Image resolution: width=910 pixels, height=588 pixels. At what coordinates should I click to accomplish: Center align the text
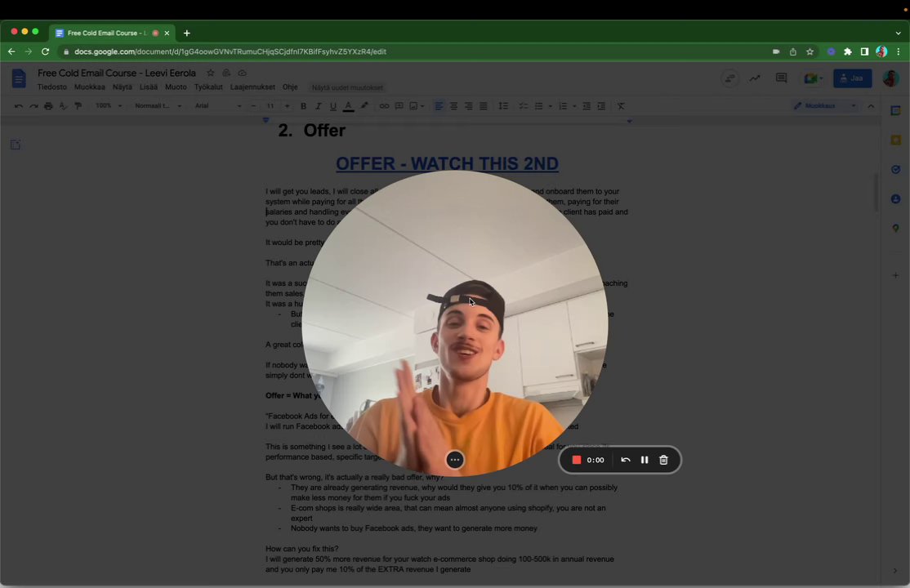pyautogui.click(x=454, y=106)
